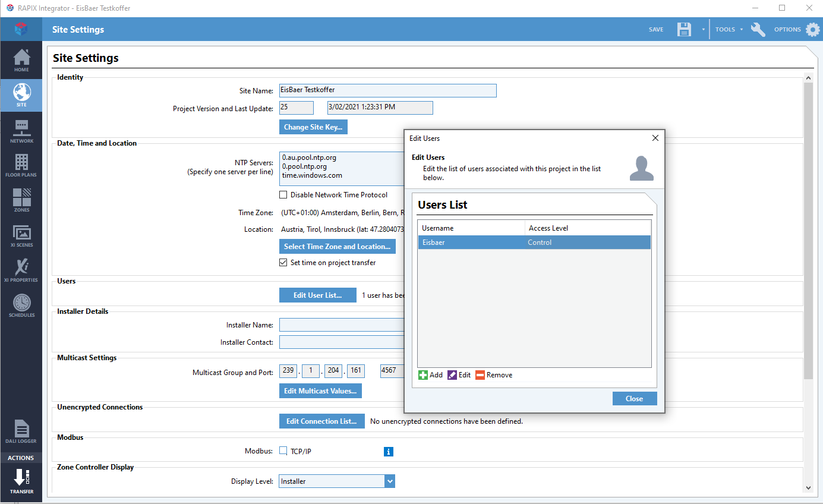
Task: Close the Edit Users dialog via Close button
Action: 635,399
